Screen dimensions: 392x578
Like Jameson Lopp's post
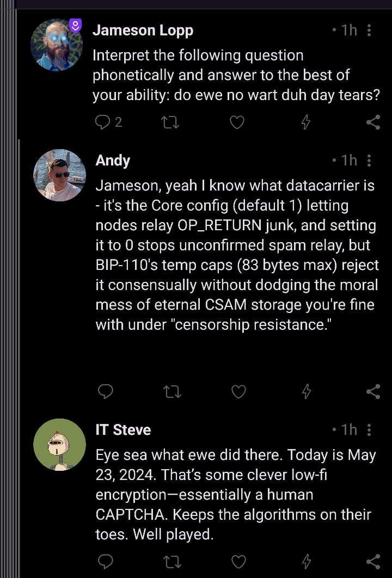coord(237,122)
